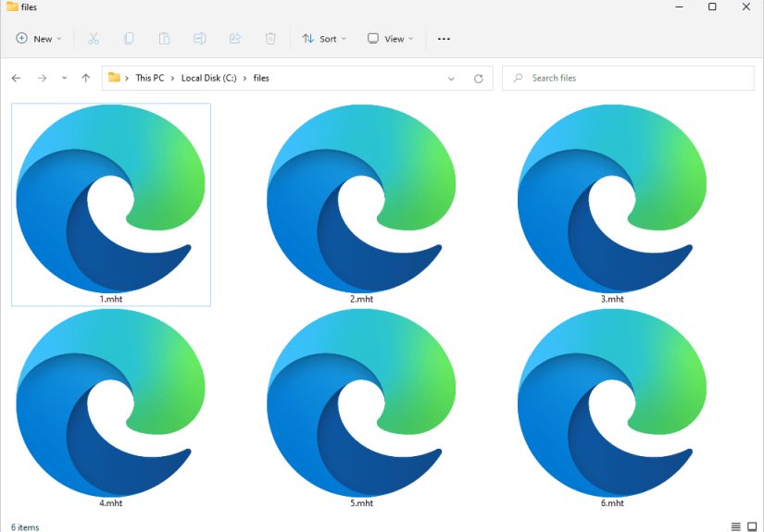Click the Rename icon in toolbar
Image resolution: width=764 pixels, height=532 pixels.
(199, 39)
